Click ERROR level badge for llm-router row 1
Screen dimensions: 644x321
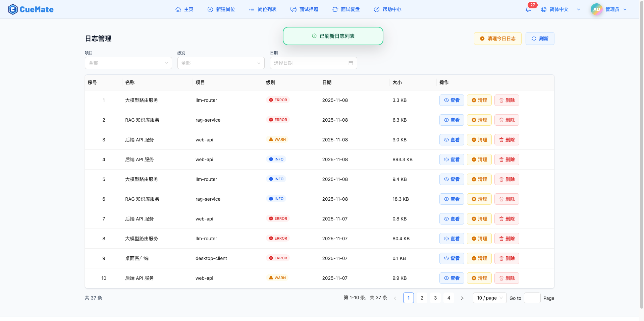tap(278, 100)
